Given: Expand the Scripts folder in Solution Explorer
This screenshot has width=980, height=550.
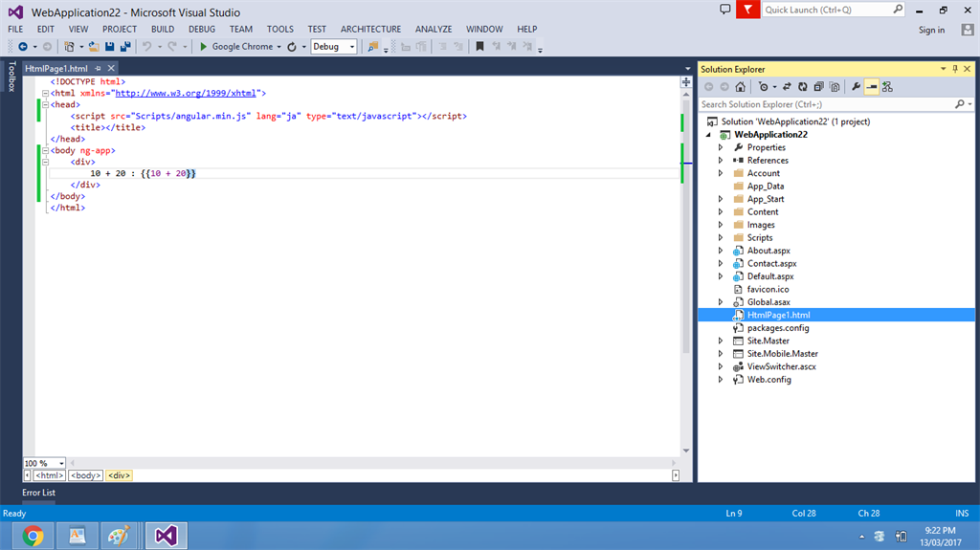Looking at the screenshot, I should coord(721,238).
